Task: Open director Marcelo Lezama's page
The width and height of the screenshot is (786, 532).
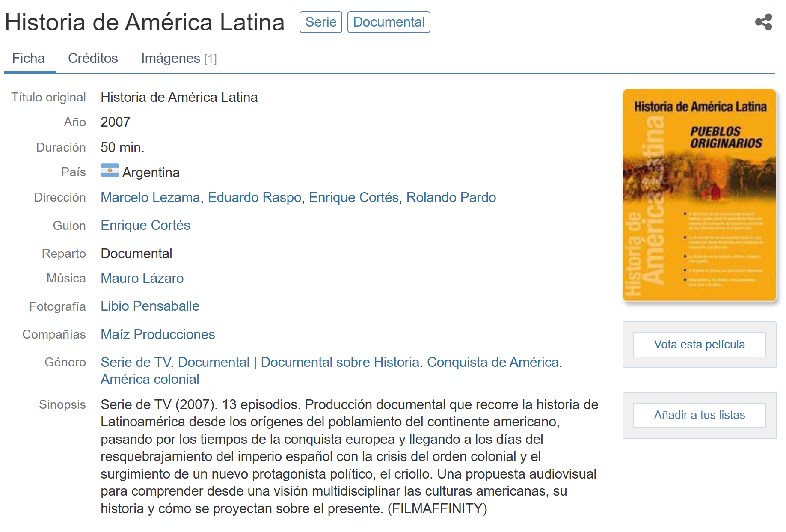Action: (x=150, y=197)
